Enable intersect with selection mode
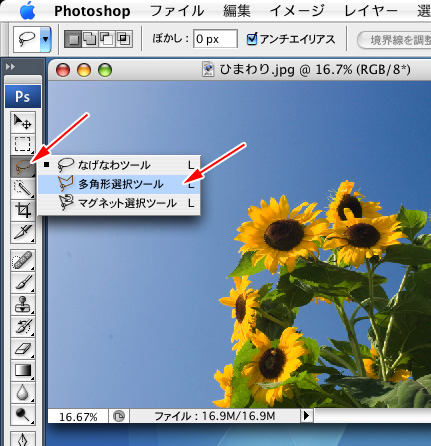 pyautogui.click(x=124, y=39)
